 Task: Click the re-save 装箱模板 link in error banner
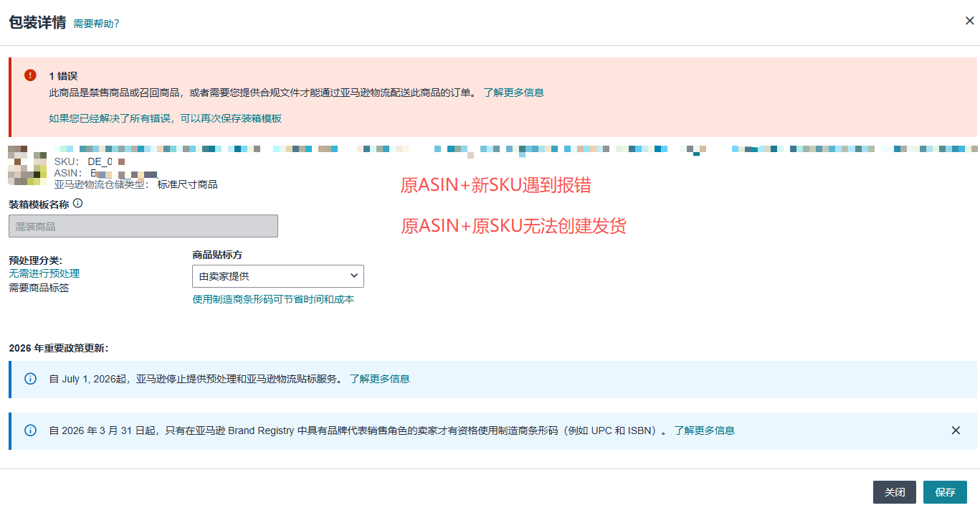coord(165,118)
